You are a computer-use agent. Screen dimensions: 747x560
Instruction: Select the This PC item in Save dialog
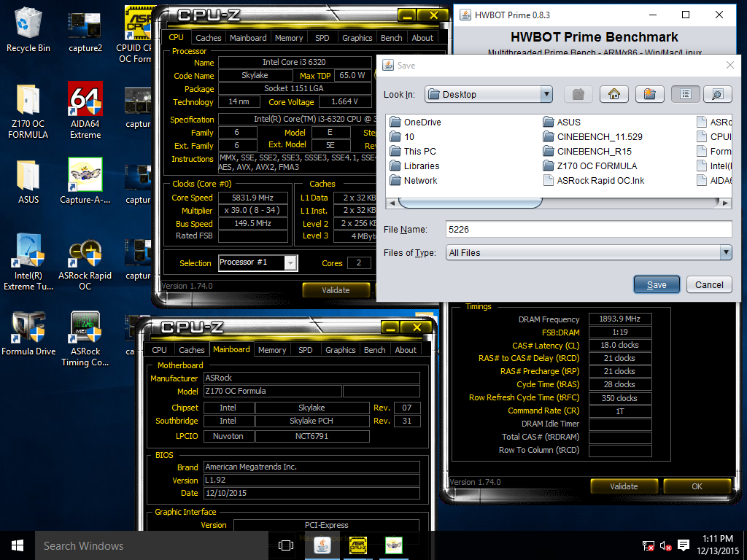(413, 152)
